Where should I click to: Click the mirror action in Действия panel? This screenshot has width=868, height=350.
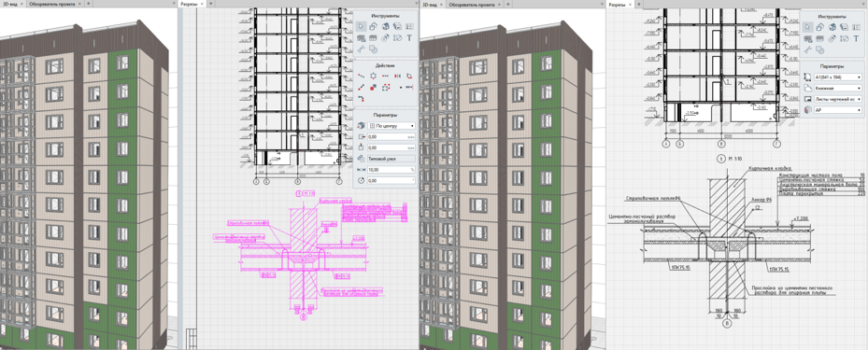[397, 76]
